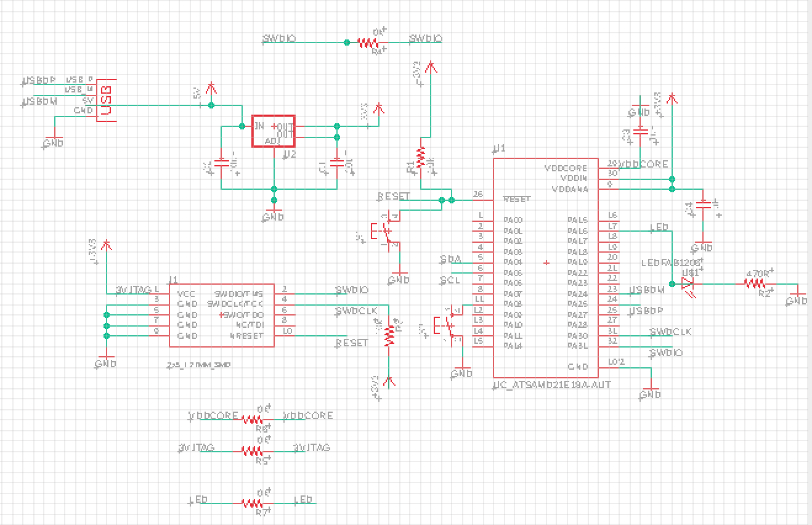Click the SWDIO label beside J1 pin 2

352,290
